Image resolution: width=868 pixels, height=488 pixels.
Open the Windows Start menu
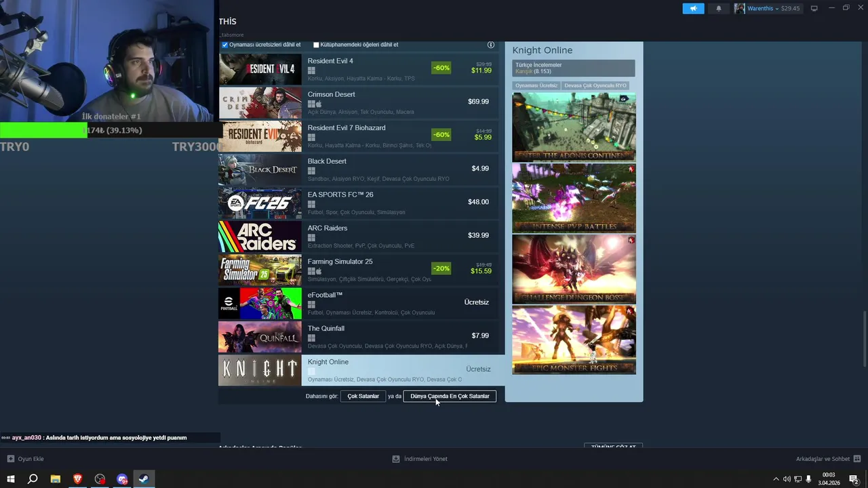click(x=11, y=479)
